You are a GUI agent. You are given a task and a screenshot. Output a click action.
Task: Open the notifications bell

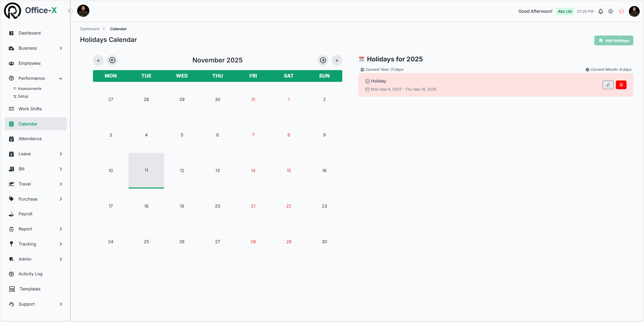[x=600, y=11]
